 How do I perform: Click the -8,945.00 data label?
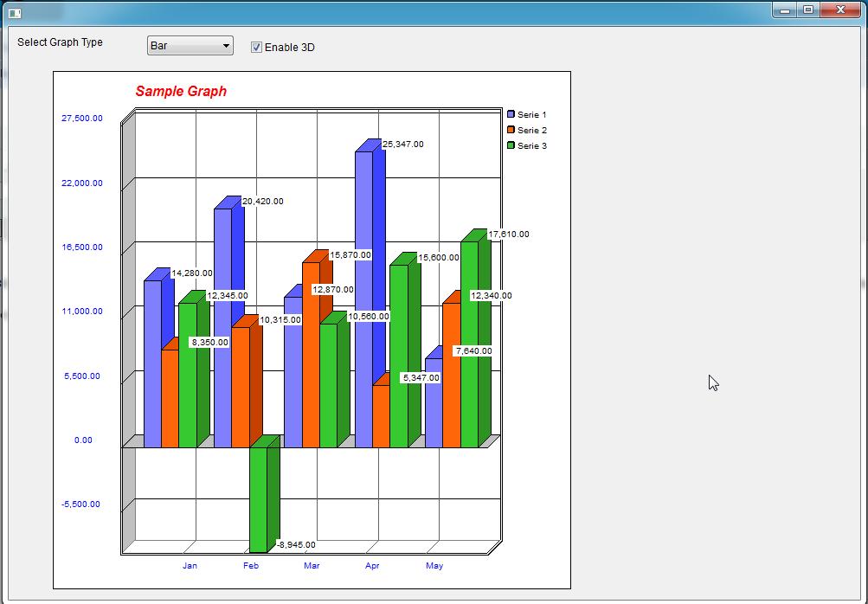point(296,545)
